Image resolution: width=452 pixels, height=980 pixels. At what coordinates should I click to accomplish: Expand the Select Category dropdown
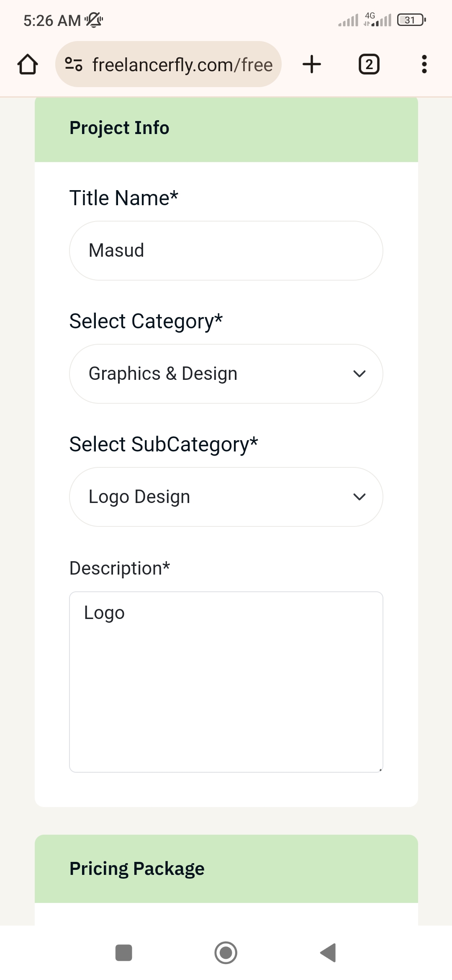pyautogui.click(x=226, y=374)
